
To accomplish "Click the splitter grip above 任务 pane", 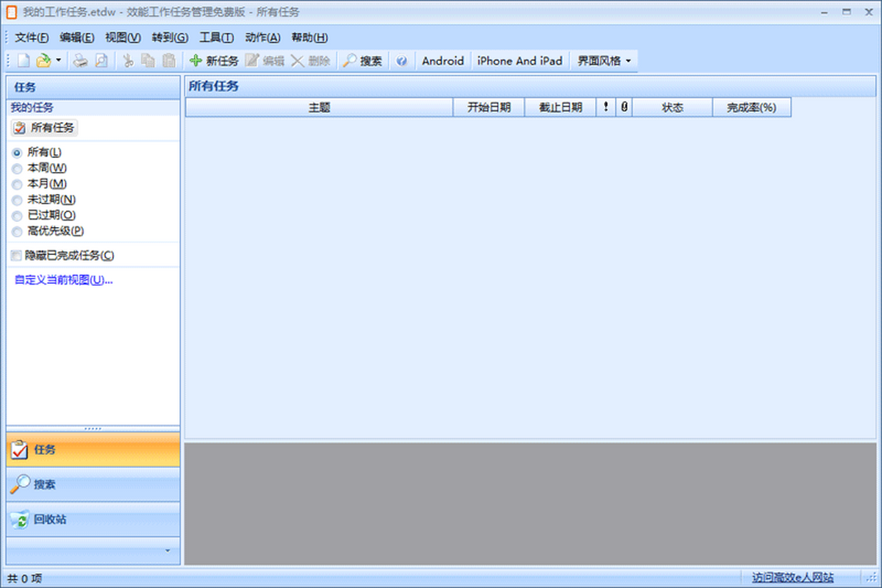I will pyautogui.click(x=93, y=429).
